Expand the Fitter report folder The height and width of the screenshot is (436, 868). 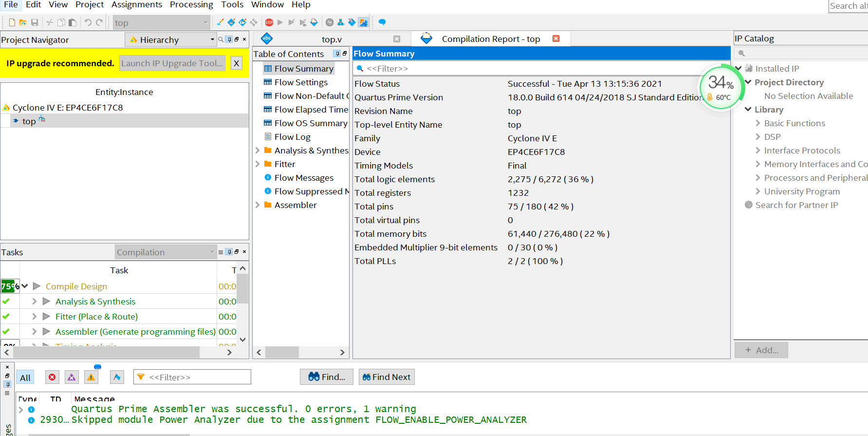point(258,164)
